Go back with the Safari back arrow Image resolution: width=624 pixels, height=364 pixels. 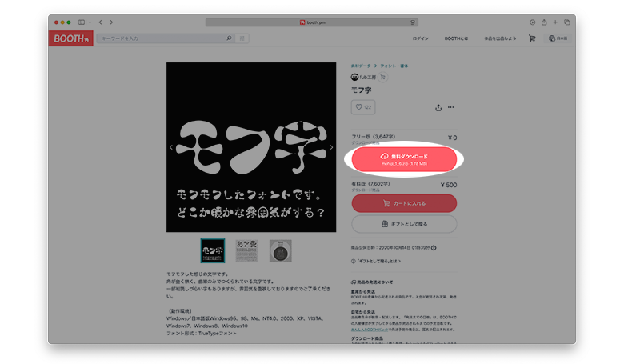click(x=100, y=22)
